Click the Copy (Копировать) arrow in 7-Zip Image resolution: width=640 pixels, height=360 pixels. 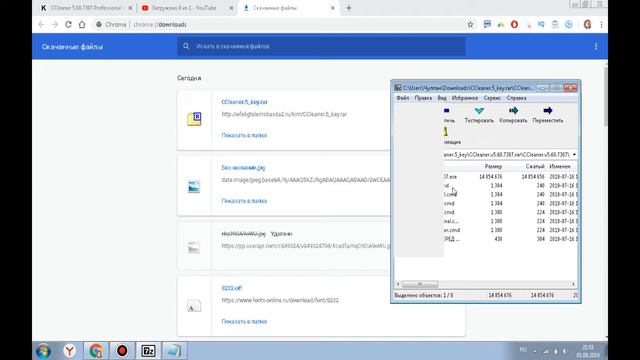tap(513, 111)
